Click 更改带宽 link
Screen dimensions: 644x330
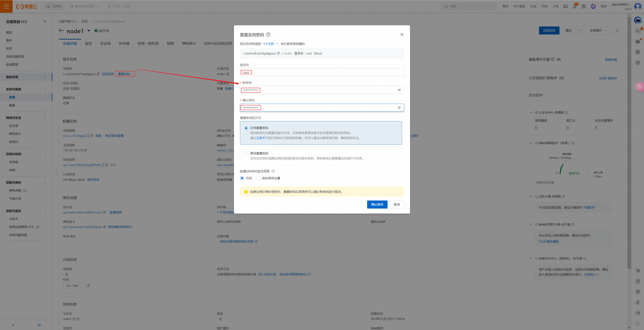[93, 180]
